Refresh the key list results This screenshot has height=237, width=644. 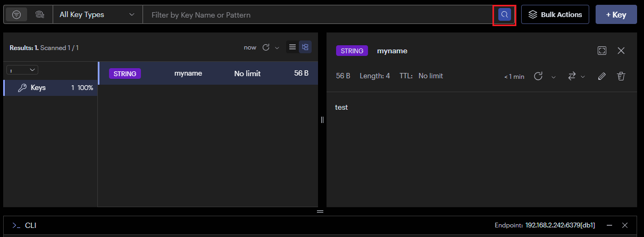(266, 47)
